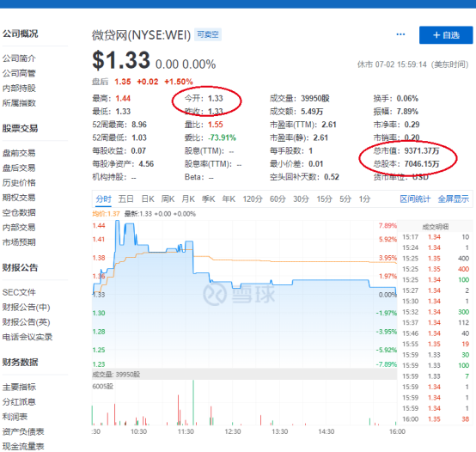The height and width of the screenshot is (452, 476).
Task: Click the 委比 -73.91% value
Action: (222, 137)
